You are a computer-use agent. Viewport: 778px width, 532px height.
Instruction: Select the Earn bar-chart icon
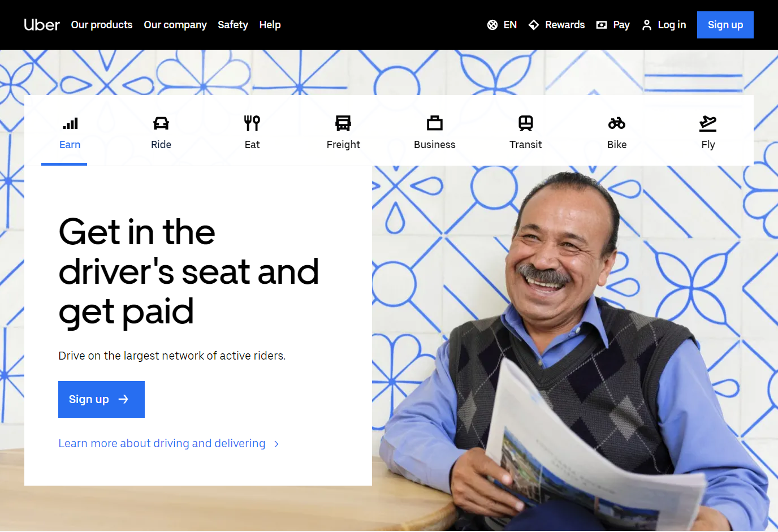pyautogui.click(x=70, y=123)
